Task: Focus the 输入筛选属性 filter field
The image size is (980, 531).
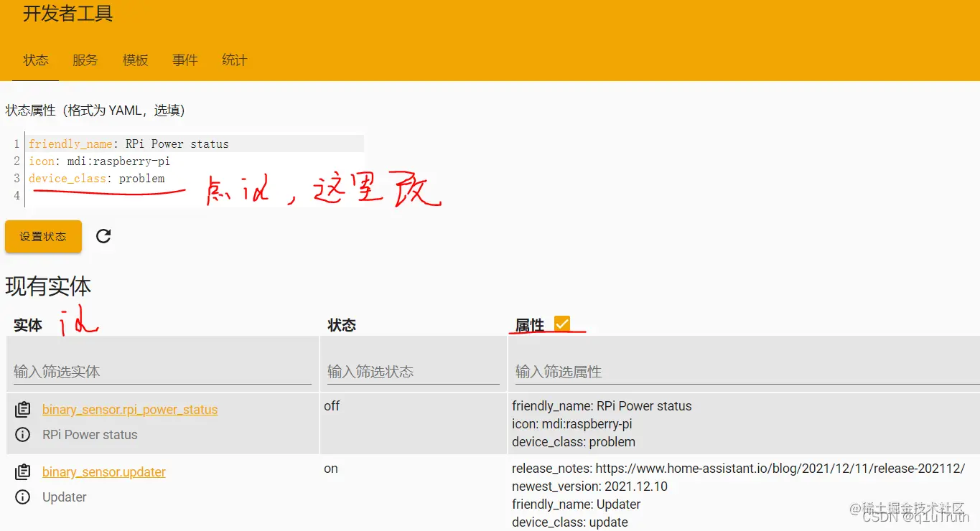Action: [x=747, y=372]
